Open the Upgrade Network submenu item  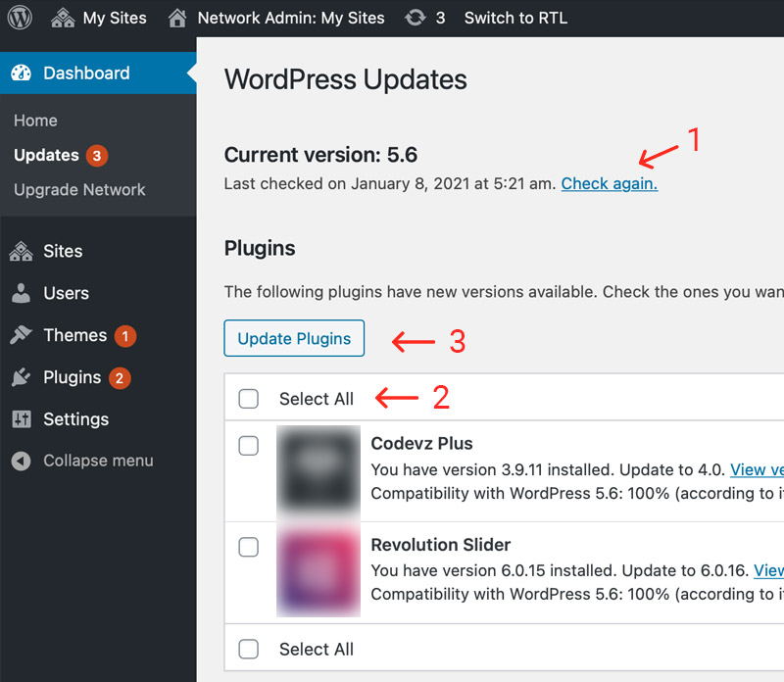[x=79, y=190]
